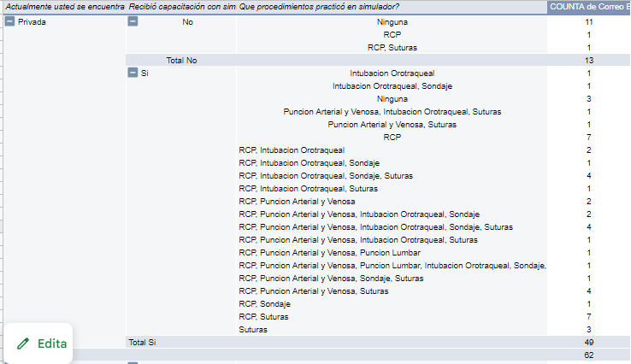Select the 'RCP, Sondaje' cell
The image size is (631, 364).
[x=264, y=303]
